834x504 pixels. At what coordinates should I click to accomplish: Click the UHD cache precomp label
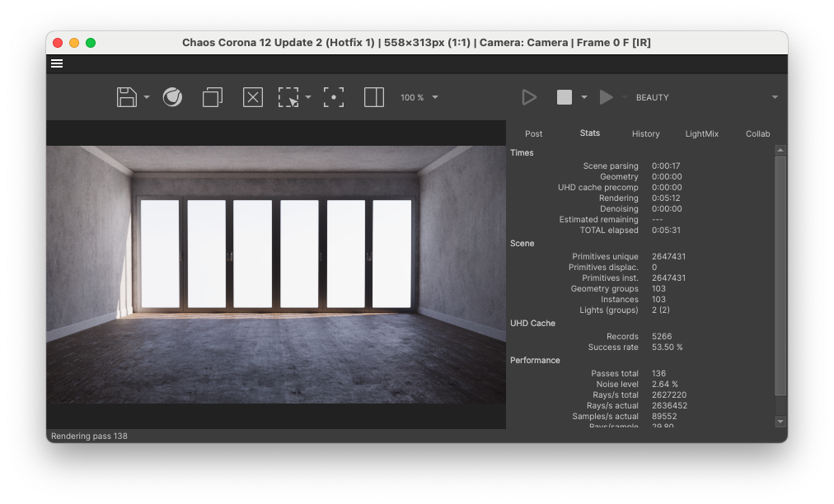click(597, 188)
